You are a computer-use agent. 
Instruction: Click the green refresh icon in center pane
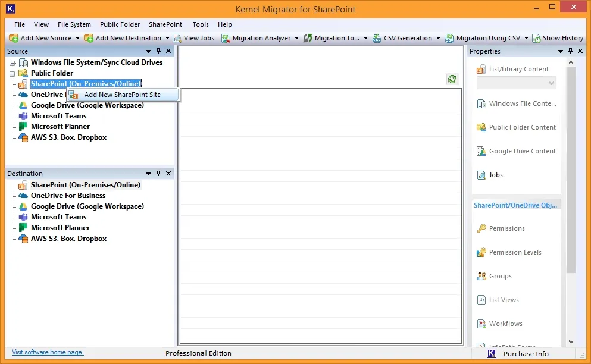click(452, 79)
